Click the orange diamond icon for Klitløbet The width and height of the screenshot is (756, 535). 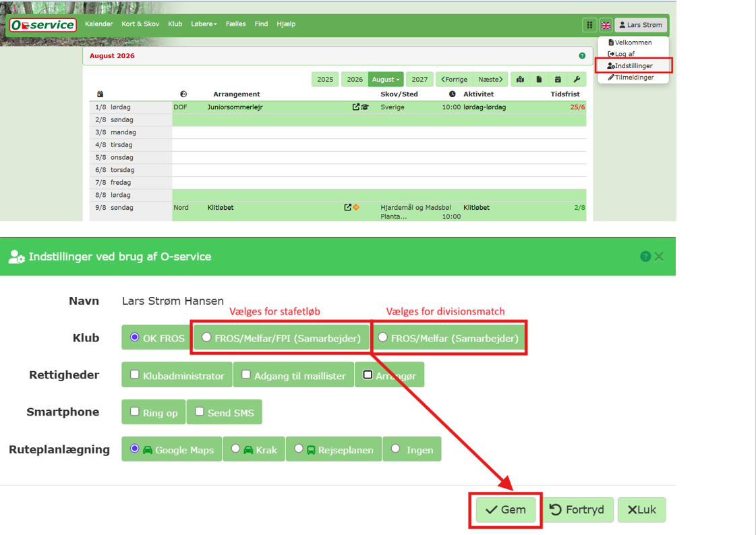pos(356,207)
